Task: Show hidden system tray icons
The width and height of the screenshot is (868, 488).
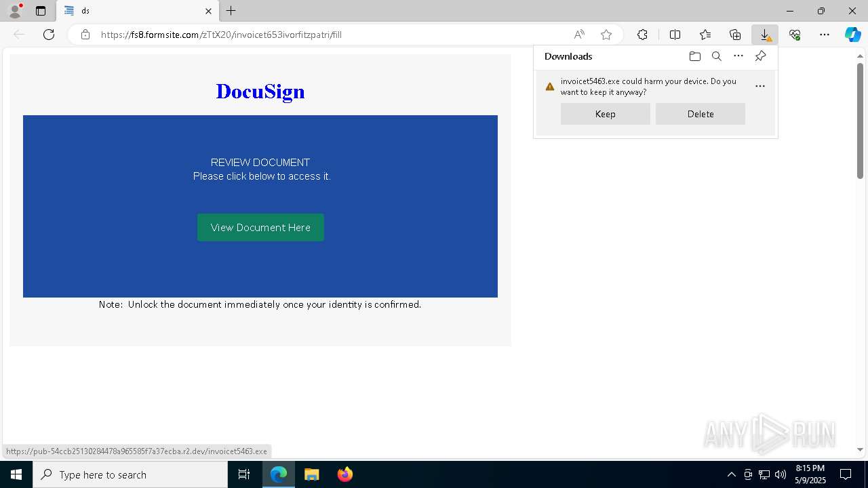Action: (x=731, y=474)
